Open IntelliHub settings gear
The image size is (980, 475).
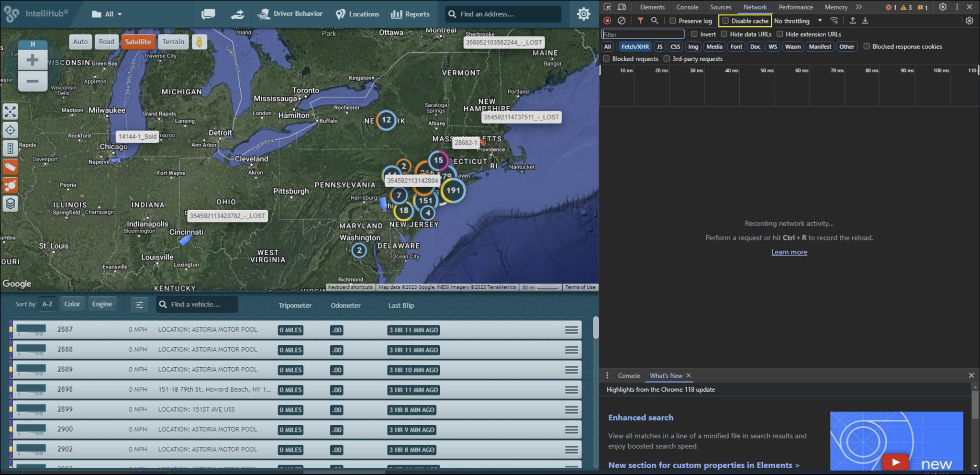coord(583,14)
